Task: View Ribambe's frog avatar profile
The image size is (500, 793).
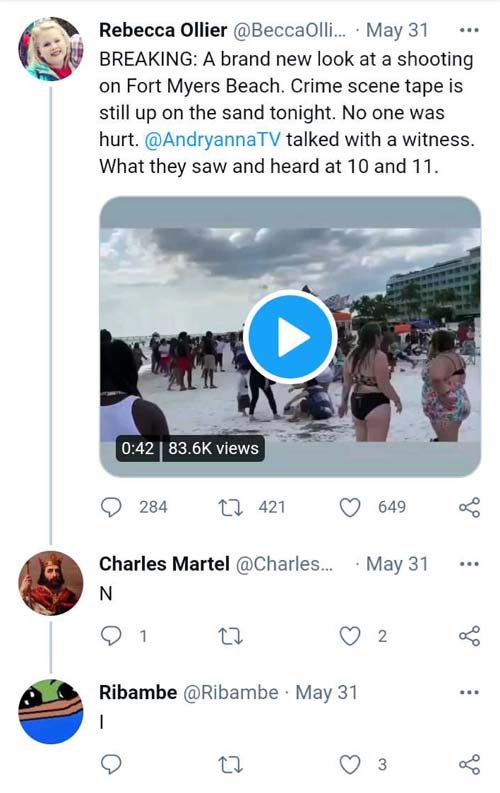Action: [51, 712]
